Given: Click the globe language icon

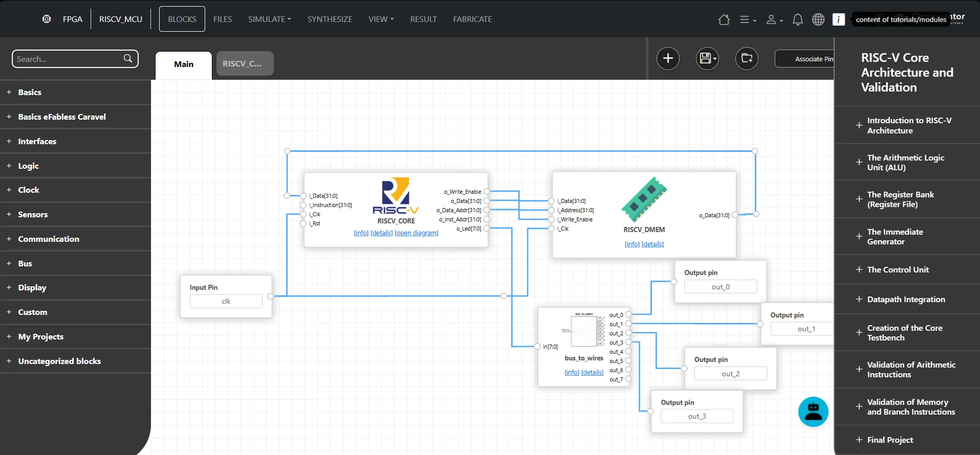Looking at the screenshot, I should (x=818, y=19).
